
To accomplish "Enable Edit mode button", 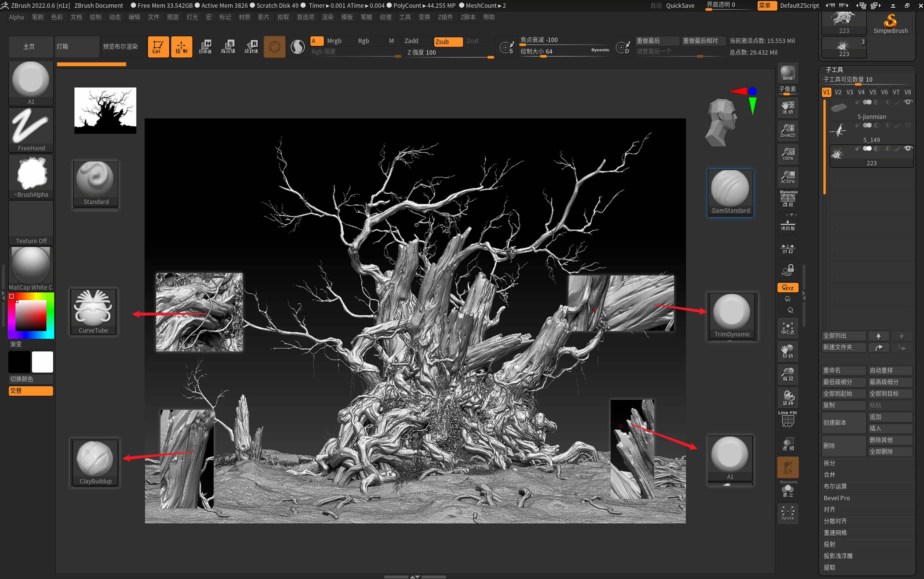I will pyautogui.click(x=158, y=46).
